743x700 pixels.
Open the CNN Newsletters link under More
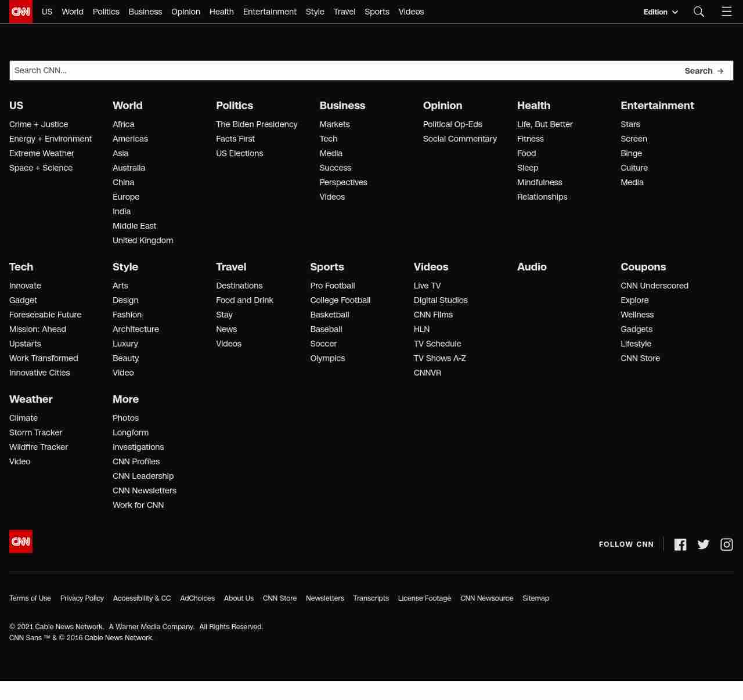click(145, 490)
